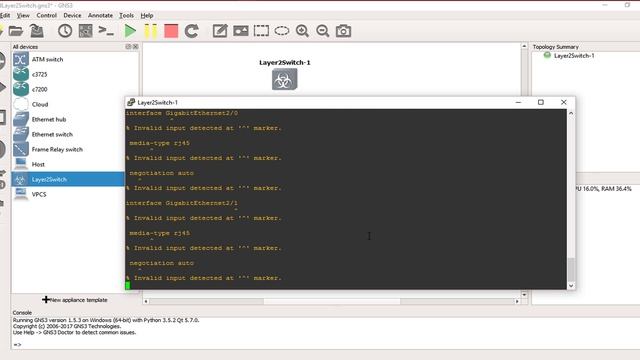640x360 pixels.
Task: Open the Tools menu
Action: click(x=127, y=16)
